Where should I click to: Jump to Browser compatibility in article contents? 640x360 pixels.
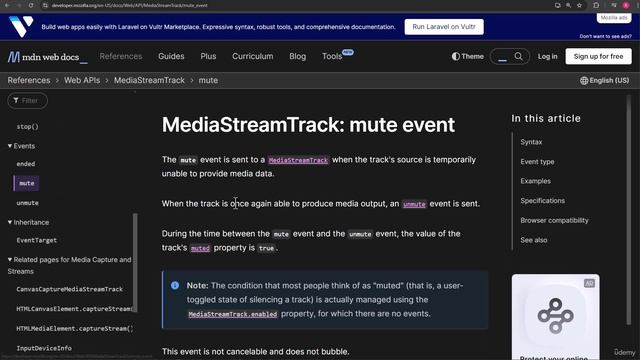tap(554, 220)
